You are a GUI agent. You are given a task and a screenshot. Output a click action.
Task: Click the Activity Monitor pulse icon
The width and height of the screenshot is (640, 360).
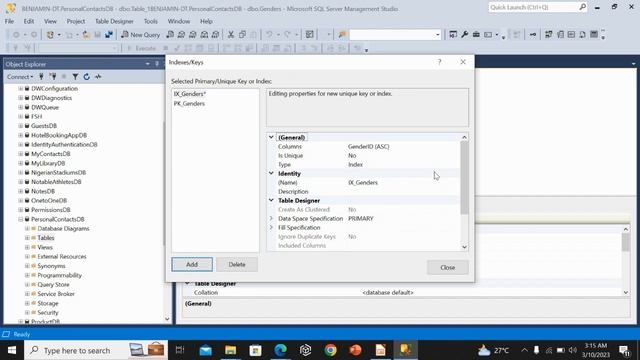point(98,76)
